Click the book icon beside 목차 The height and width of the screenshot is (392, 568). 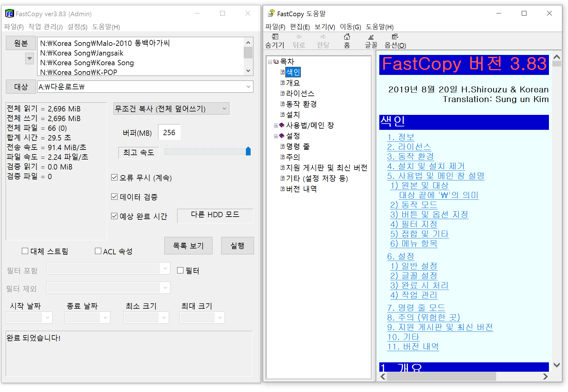[276, 61]
